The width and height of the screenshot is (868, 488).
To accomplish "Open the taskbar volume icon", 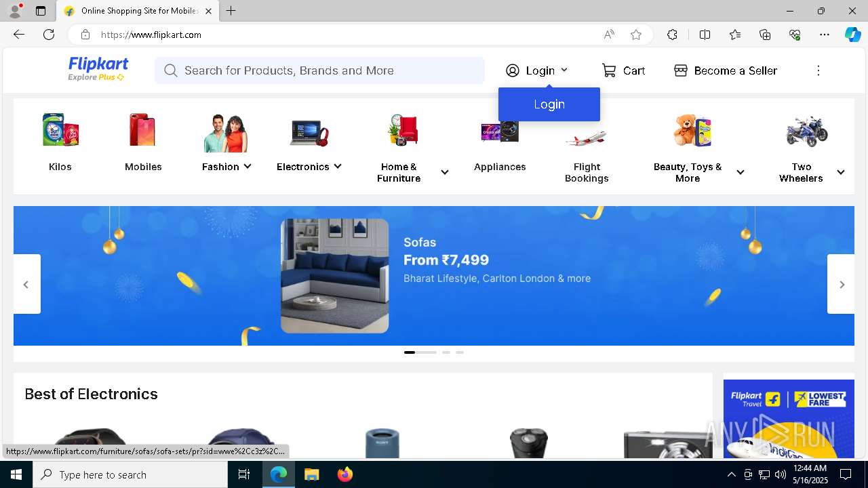I will (x=780, y=474).
